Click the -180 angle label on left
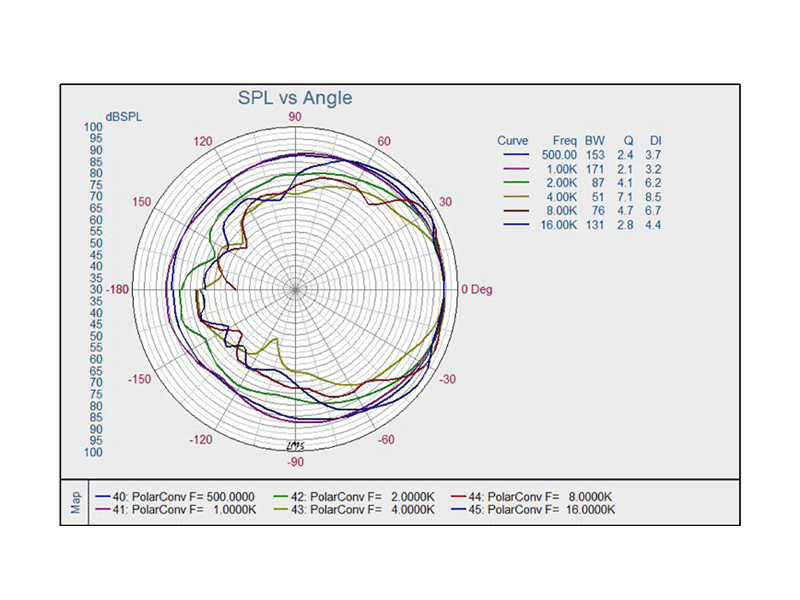This screenshot has width=800, height=600. pos(121,290)
